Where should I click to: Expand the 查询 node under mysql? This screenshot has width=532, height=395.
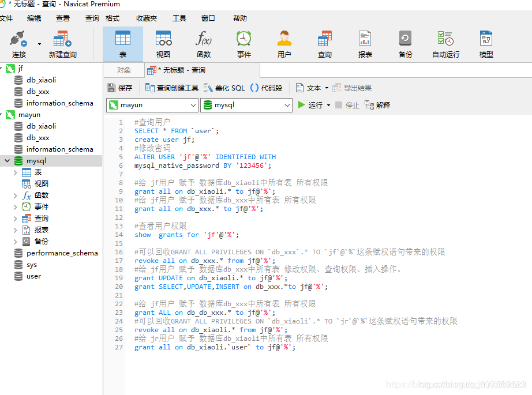(x=15, y=219)
